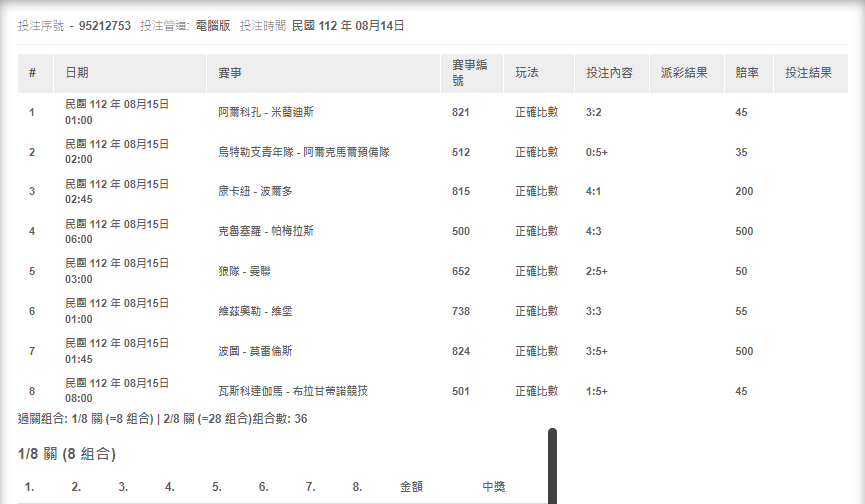Click match number 821
The width and height of the screenshot is (865, 504).
point(461,112)
